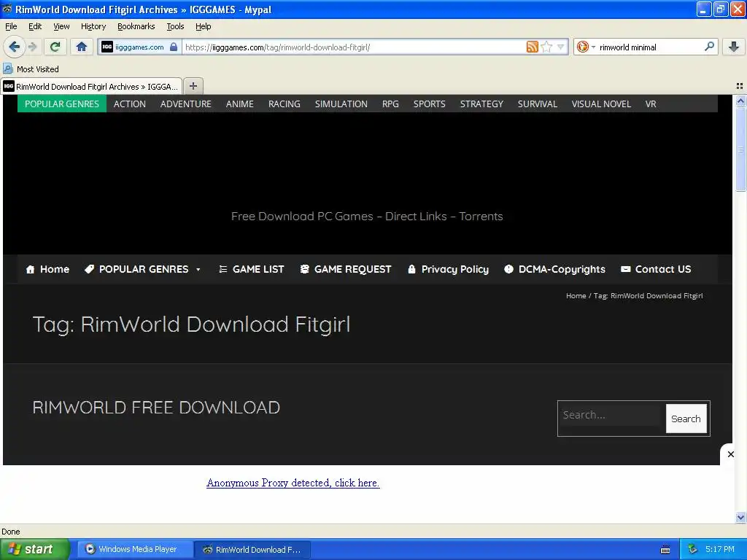Click Anonymous Proxy detected, click here link

pos(293,483)
